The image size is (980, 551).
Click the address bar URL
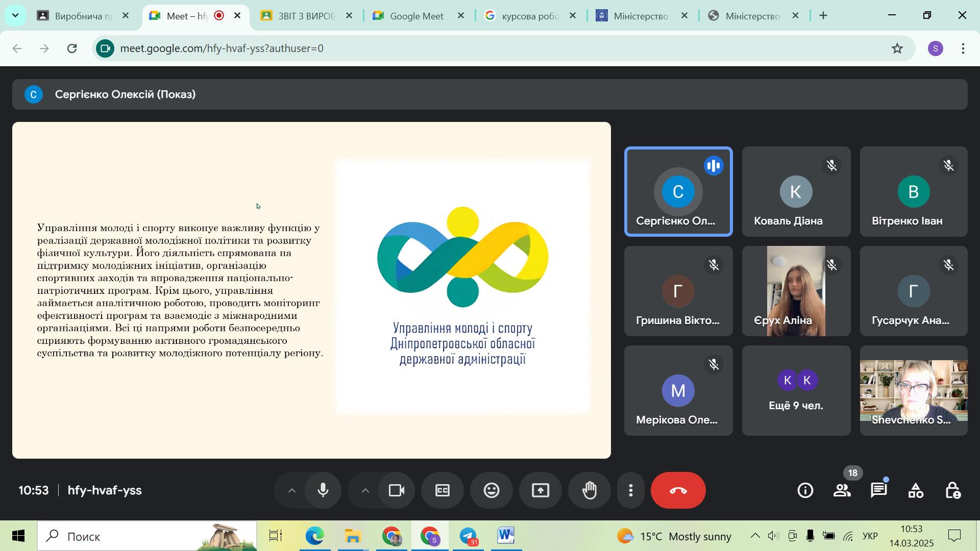click(x=222, y=48)
